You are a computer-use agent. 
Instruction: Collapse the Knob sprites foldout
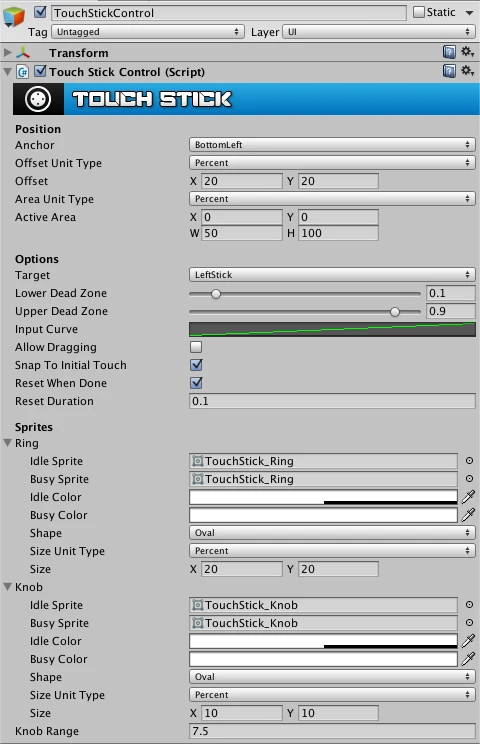click(7, 586)
